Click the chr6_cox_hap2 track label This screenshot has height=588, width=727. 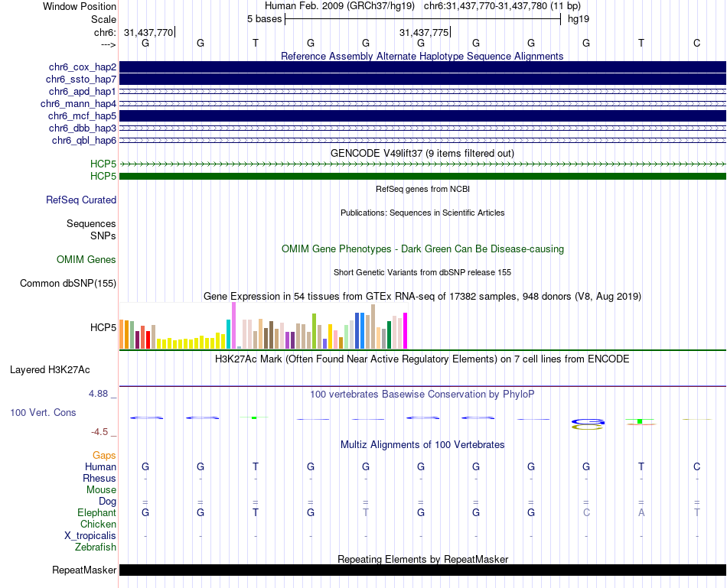tap(83, 67)
